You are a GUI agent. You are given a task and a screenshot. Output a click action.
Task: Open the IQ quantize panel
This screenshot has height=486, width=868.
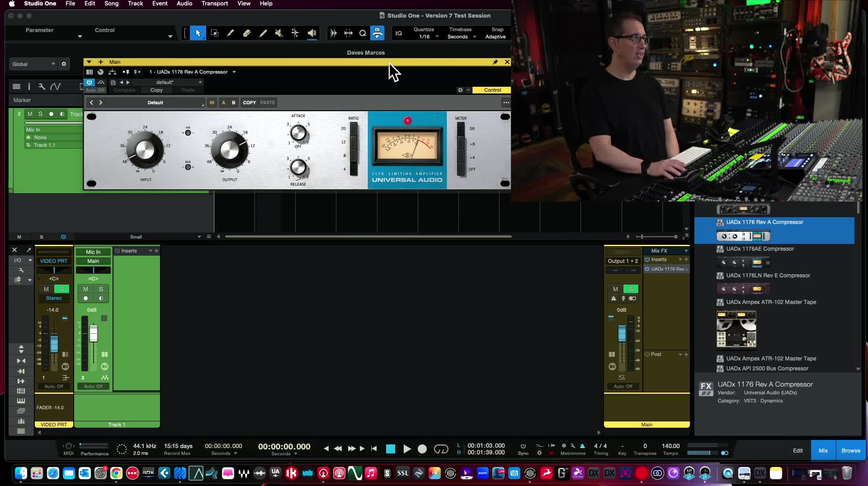pos(399,33)
